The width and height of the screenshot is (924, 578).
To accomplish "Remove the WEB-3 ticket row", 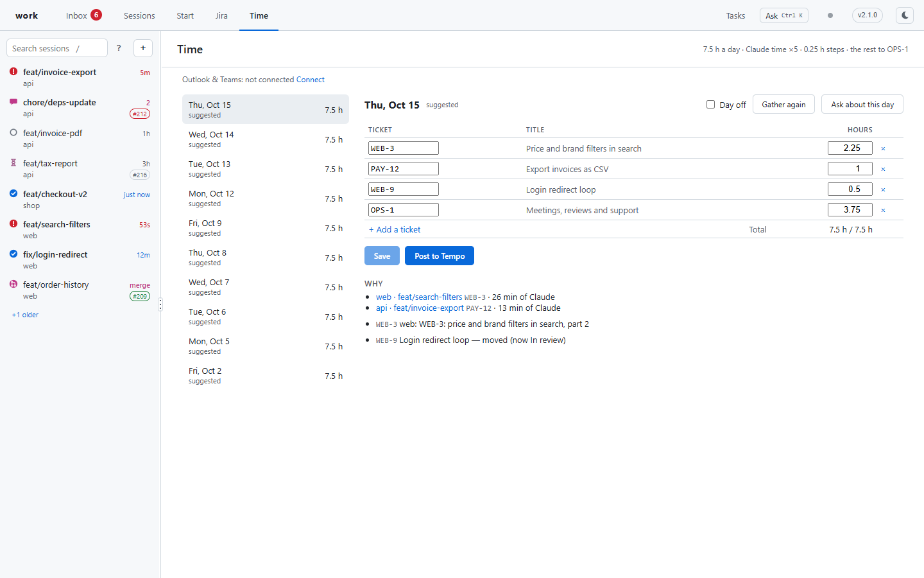I will coord(883,148).
